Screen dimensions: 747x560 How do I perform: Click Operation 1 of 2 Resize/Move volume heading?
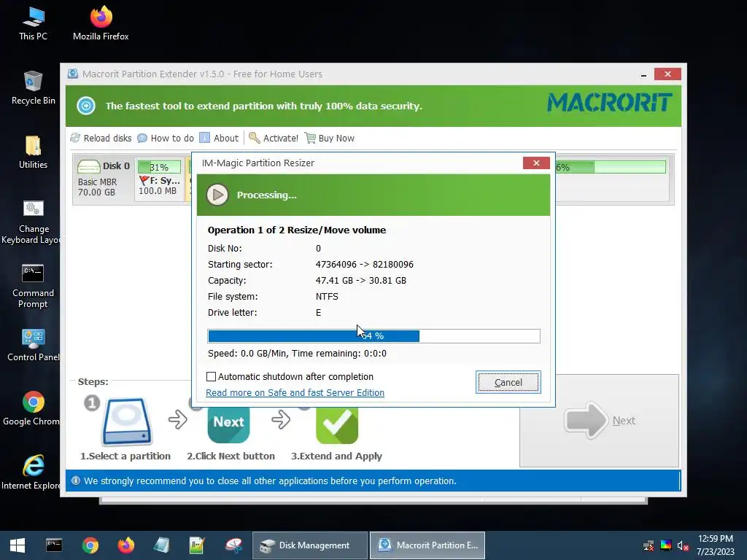point(297,230)
